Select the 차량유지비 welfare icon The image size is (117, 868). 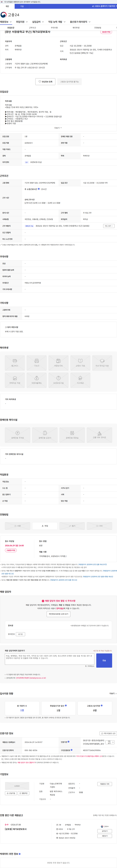tap(58, 363)
